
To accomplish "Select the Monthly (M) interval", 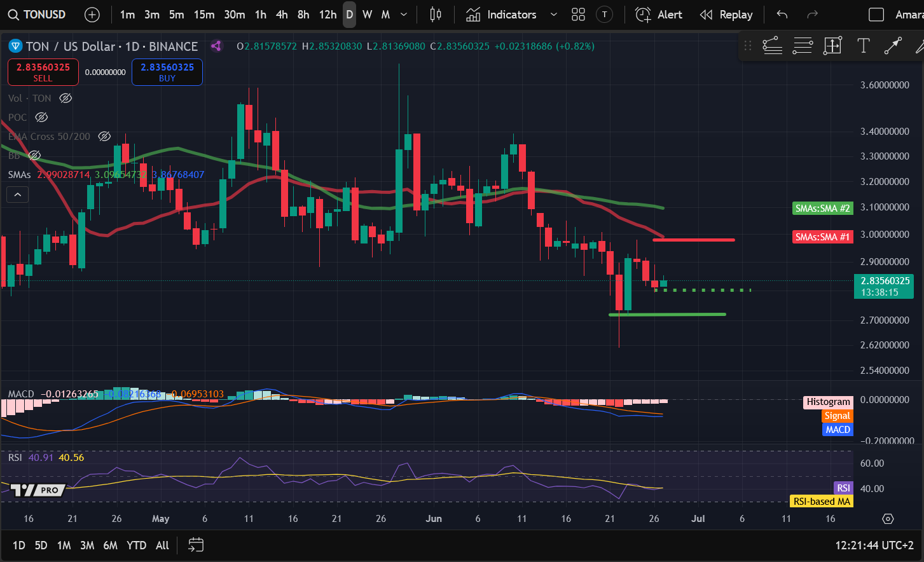I will pyautogui.click(x=385, y=15).
